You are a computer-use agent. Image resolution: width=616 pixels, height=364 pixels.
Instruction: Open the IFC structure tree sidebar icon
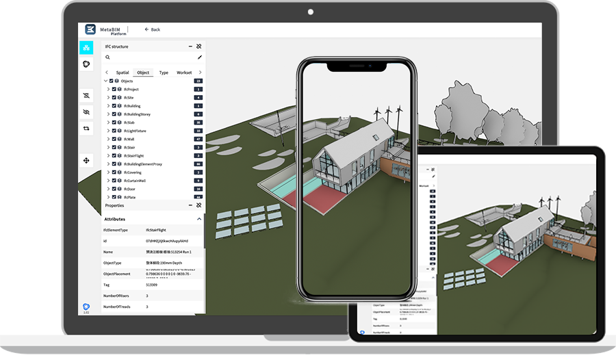pyautogui.click(x=86, y=47)
